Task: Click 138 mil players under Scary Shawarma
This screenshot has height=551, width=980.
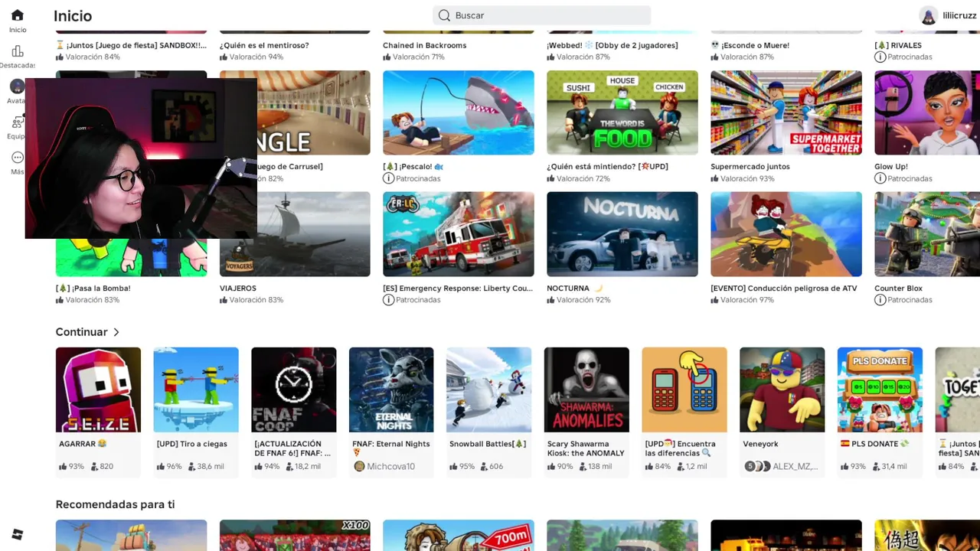Action: coord(596,466)
